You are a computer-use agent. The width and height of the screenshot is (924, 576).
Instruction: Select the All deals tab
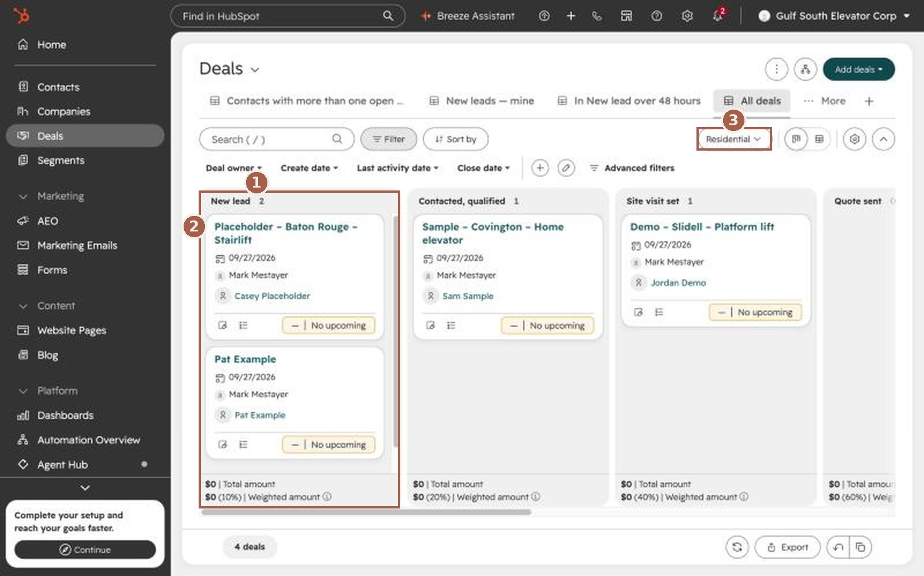pos(752,101)
